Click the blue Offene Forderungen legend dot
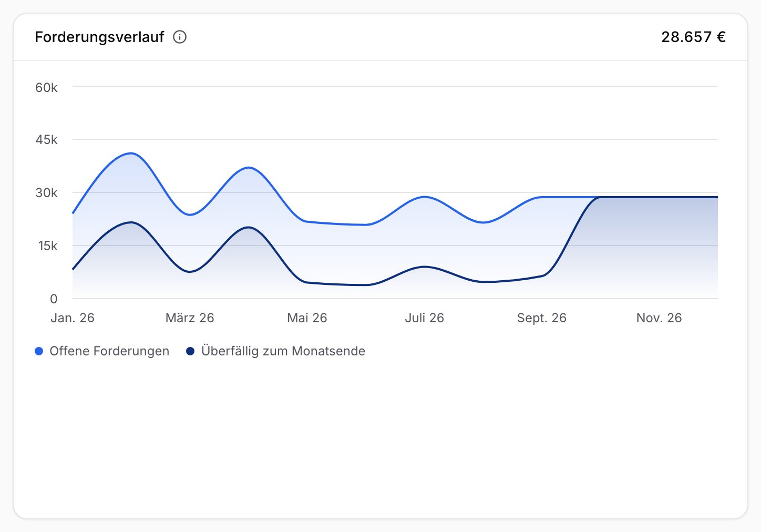Image resolution: width=761 pixels, height=532 pixels. (39, 351)
